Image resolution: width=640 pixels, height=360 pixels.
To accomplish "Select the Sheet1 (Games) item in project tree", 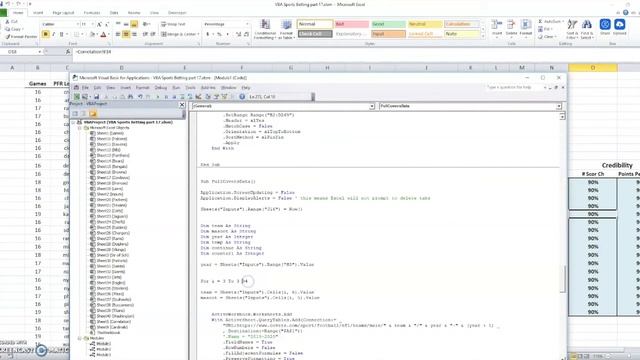I will tap(110, 133).
